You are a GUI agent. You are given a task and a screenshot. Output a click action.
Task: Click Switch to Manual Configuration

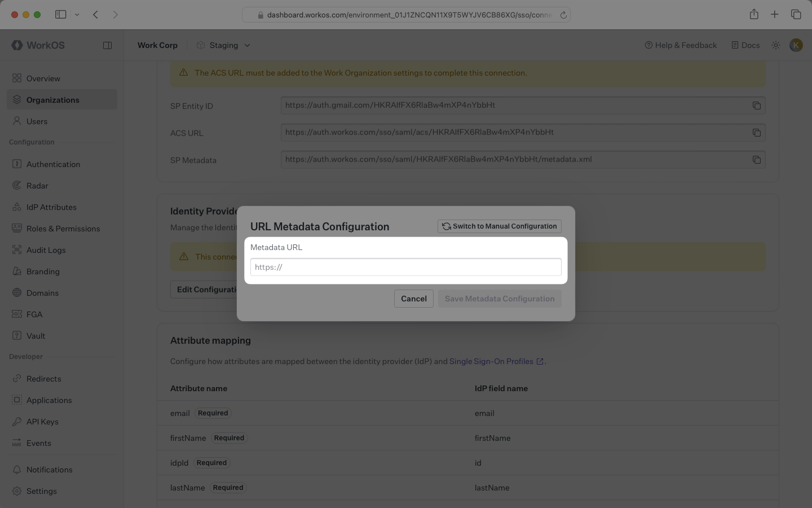[499, 226]
